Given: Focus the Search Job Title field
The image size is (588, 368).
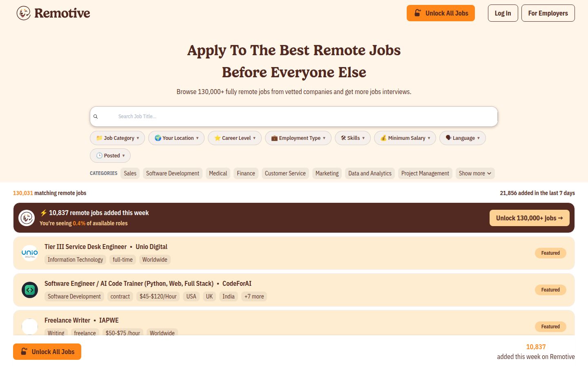Looking at the screenshot, I should [294, 117].
